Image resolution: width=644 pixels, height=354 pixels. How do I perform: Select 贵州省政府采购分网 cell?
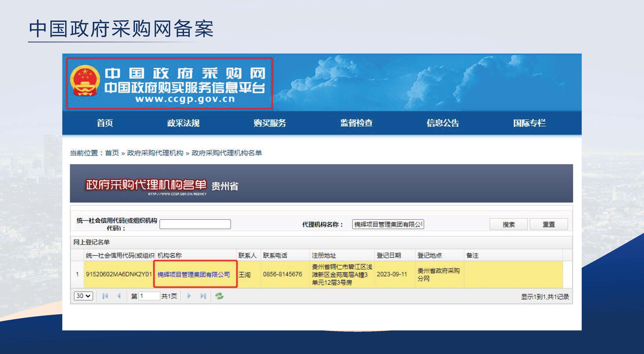click(x=440, y=274)
